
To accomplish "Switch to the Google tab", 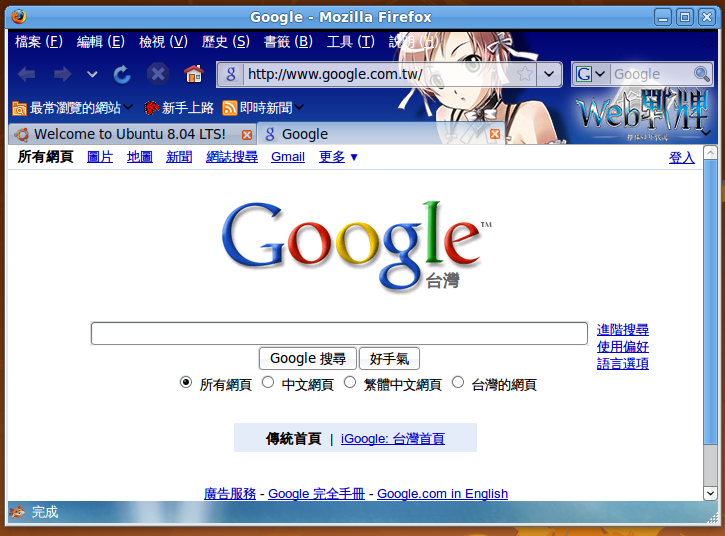I will pos(381,134).
